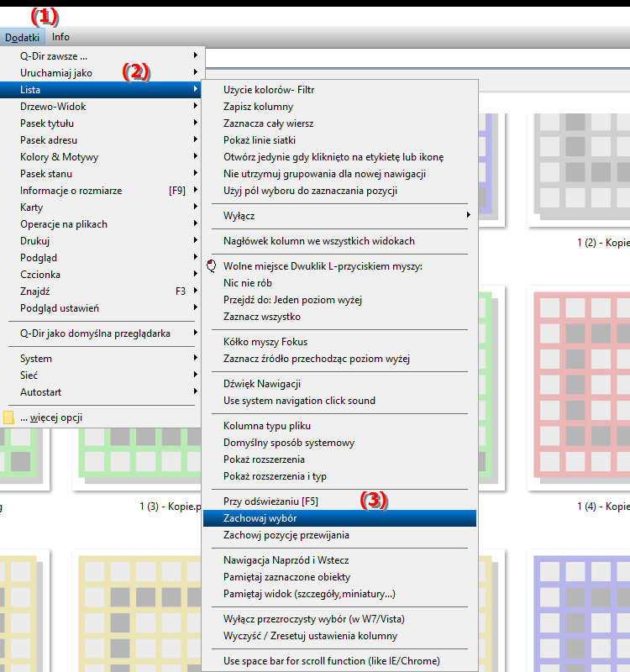This screenshot has width=630, height=672.
Task: Choose Zachowaj wybór menu entry
Action: (339, 518)
